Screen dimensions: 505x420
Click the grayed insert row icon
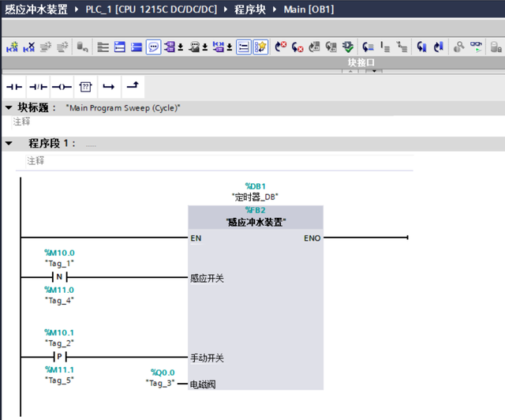46,47
